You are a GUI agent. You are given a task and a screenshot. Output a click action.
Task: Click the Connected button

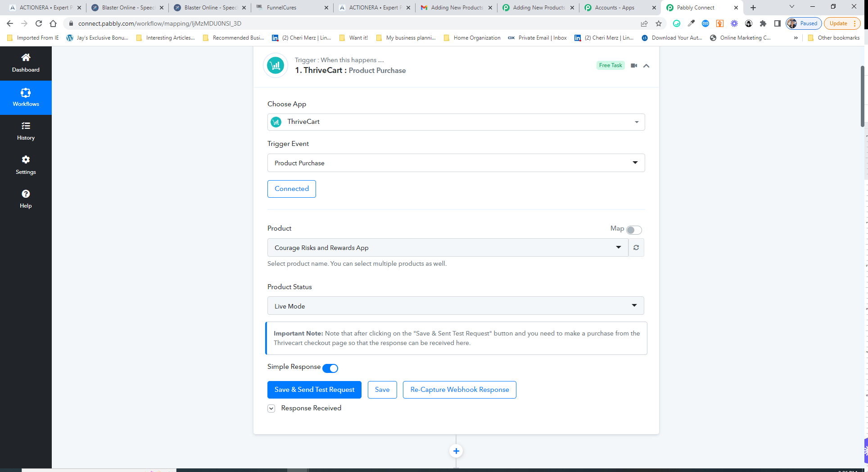click(292, 189)
